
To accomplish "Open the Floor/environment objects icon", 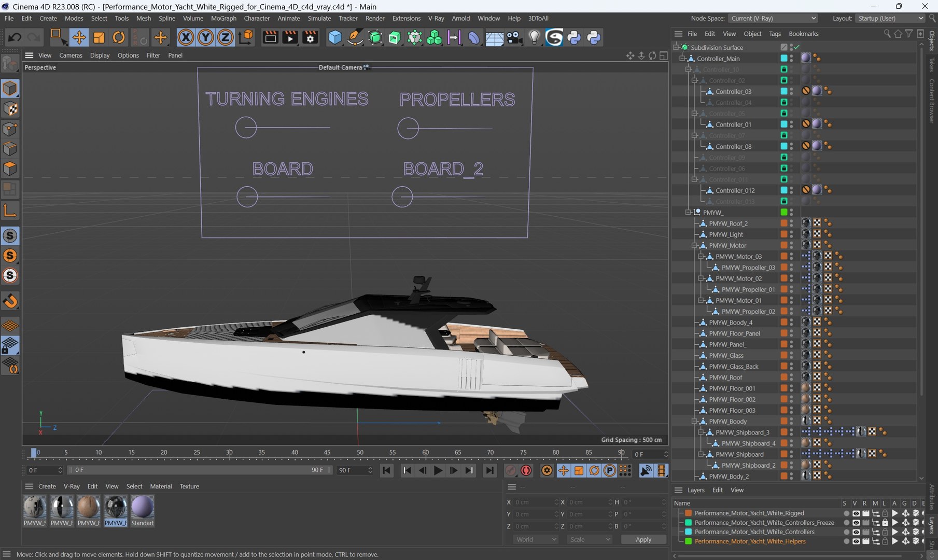I will point(494,37).
